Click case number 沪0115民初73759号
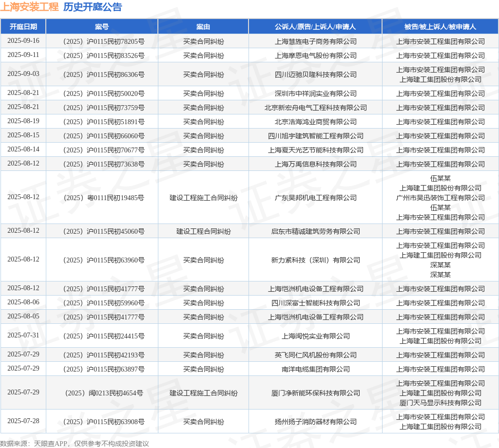Image resolution: width=499 pixels, height=448 pixels. click(x=104, y=108)
